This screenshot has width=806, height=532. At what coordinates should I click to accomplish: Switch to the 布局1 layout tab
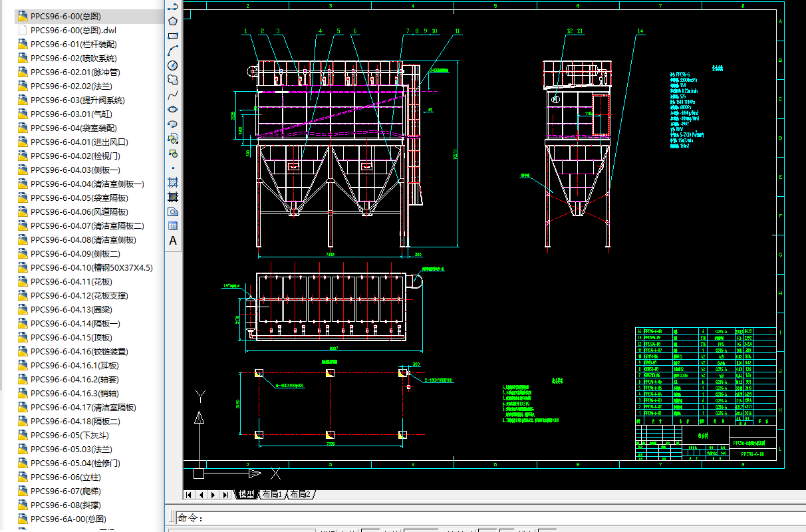pyautogui.click(x=271, y=495)
